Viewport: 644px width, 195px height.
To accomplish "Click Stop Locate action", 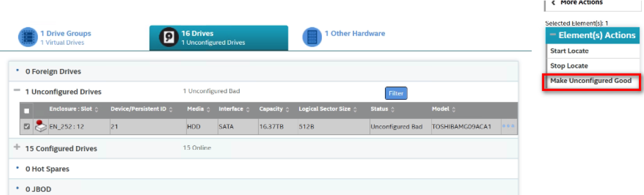I will pos(569,66).
